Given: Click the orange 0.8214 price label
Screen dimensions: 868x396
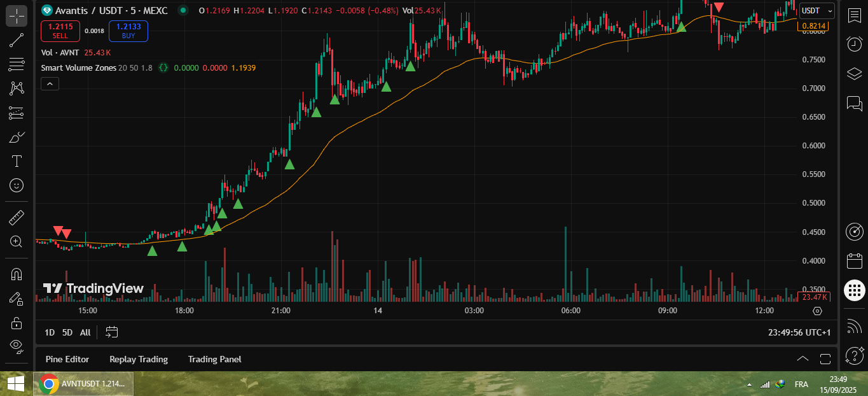Looking at the screenshot, I should click(x=813, y=26).
